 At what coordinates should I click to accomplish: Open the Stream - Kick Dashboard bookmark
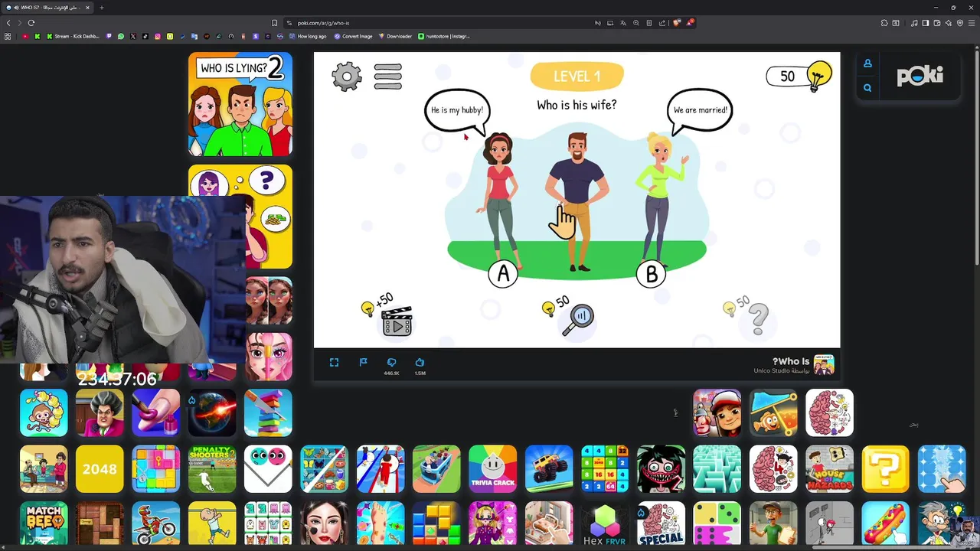73,36
